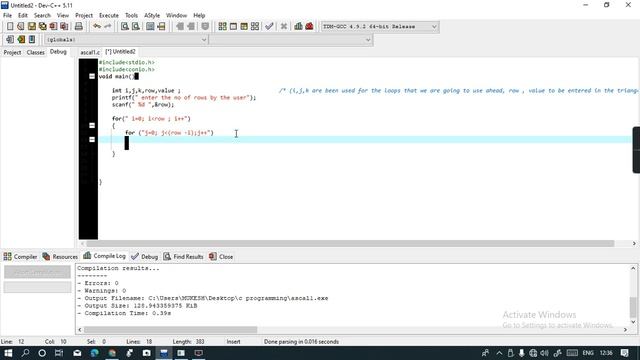
Task: Open the Edit menu
Action: click(23, 15)
